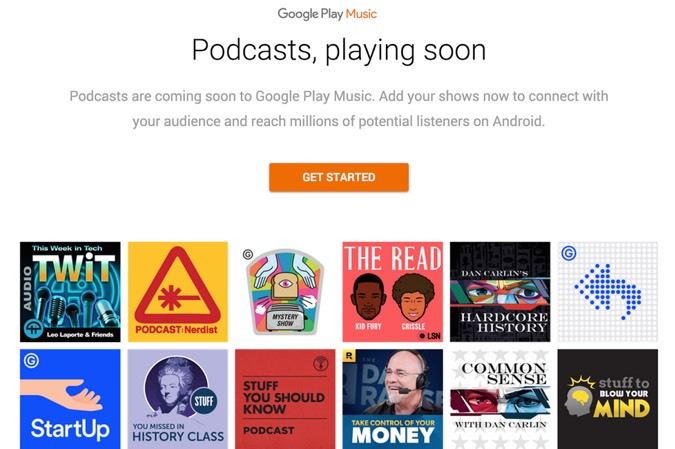Click the Gimlet G badge on Mystery Show tile
The image size is (675, 449).
click(248, 254)
